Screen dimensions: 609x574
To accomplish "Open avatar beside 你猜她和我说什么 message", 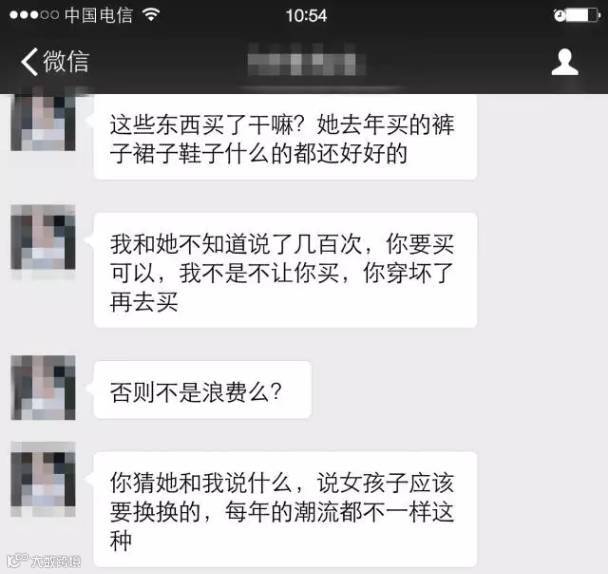I will 43,474.
